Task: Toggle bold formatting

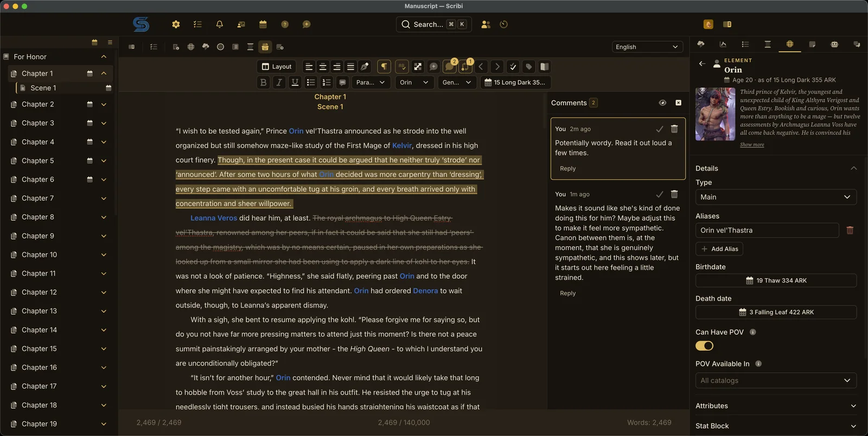Action: pyautogui.click(x=264, y=82)
